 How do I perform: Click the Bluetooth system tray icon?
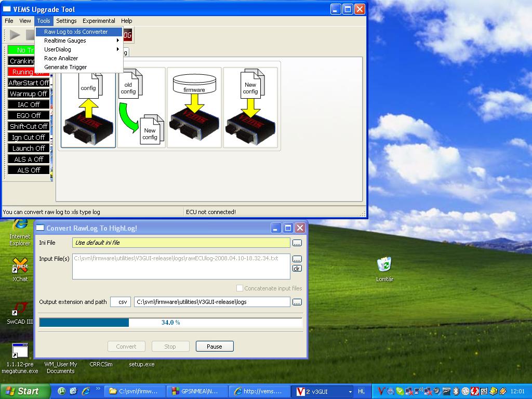point(456,391)
